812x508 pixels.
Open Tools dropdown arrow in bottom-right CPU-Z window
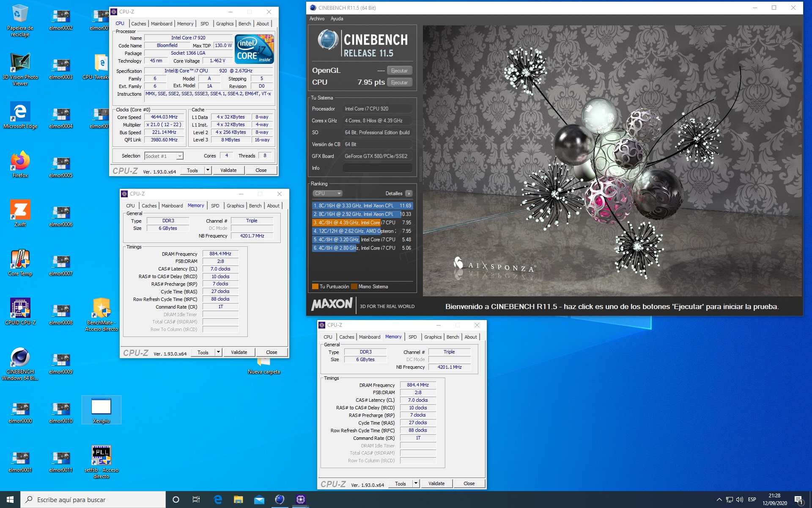coord(416,483)
